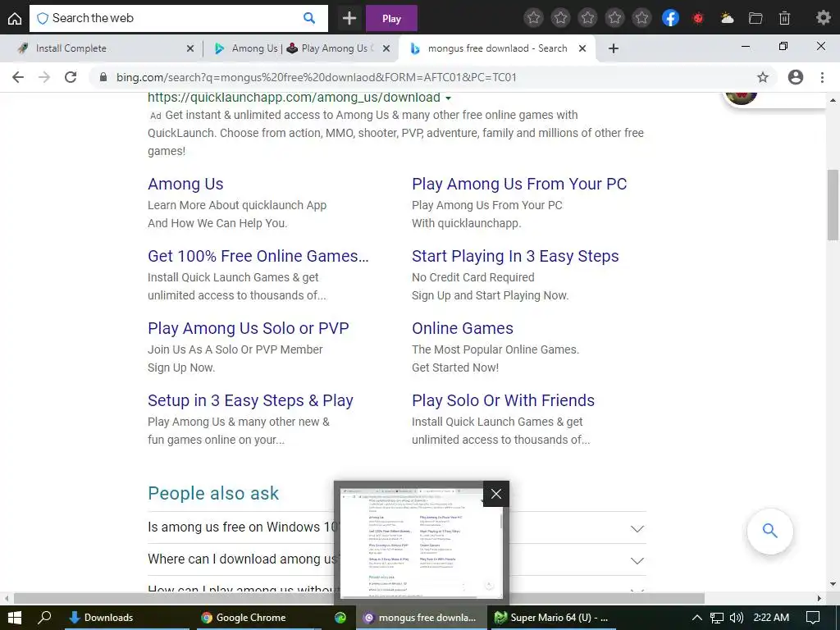
Task: Switch to Google Chrome taskbar item
Action: coord(258,618)
